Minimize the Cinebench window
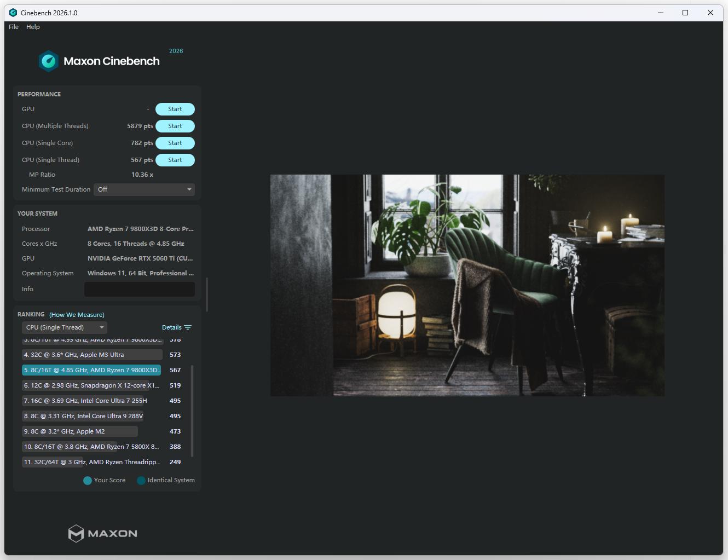This screenshot has width=728, height=560. click(x=661, y=13)
